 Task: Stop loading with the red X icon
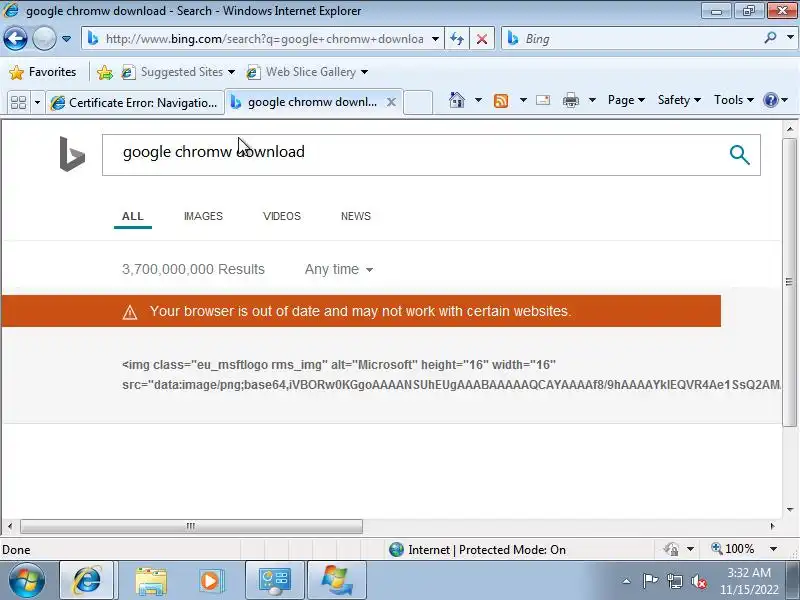tap(482, 39)
